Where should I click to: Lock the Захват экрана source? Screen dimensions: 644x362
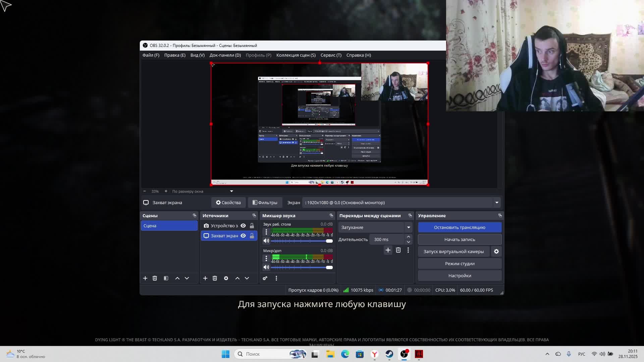click(x=252, y=236)
